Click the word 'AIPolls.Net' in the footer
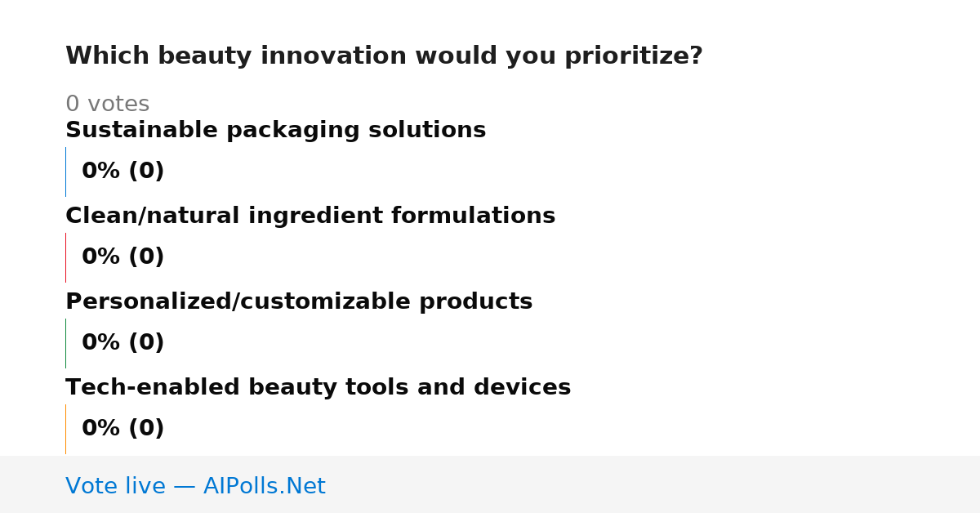The height and width of the screenshot is (513, 980). pos(264,486)
